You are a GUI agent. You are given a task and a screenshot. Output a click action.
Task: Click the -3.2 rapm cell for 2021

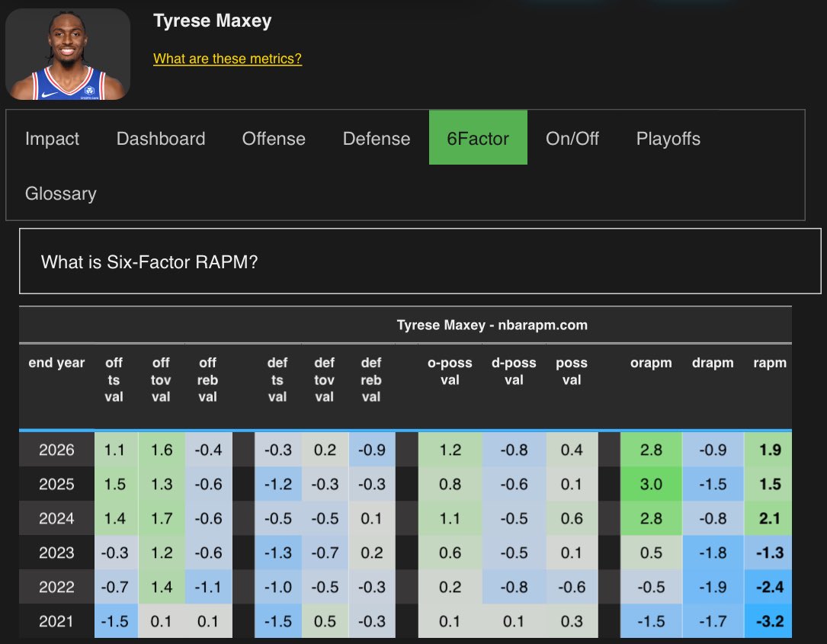click(x=768, y=621)
